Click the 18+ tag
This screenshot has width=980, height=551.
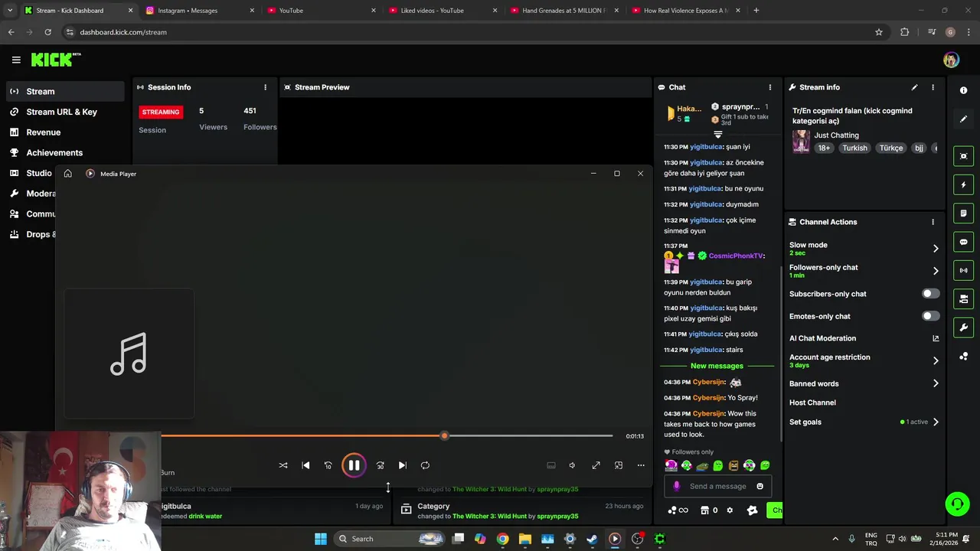click(823, 148)
